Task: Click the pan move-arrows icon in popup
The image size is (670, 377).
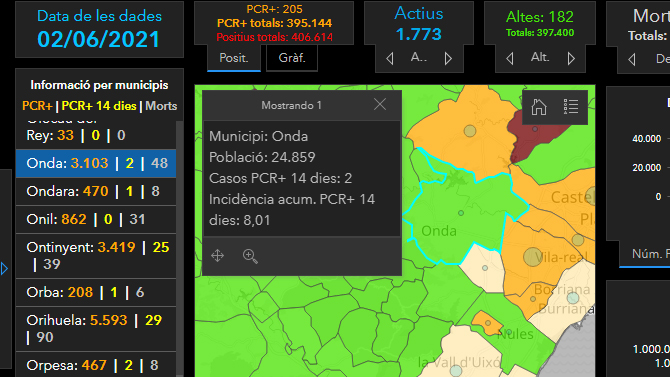Action: 217,256
